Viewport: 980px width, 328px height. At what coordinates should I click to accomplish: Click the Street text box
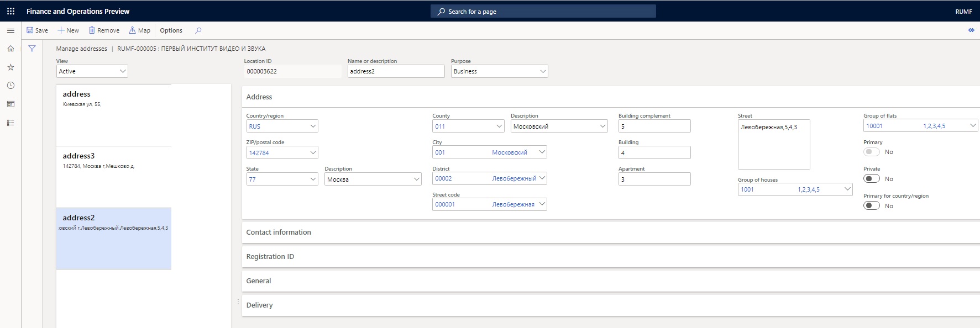tap(774, 144)
